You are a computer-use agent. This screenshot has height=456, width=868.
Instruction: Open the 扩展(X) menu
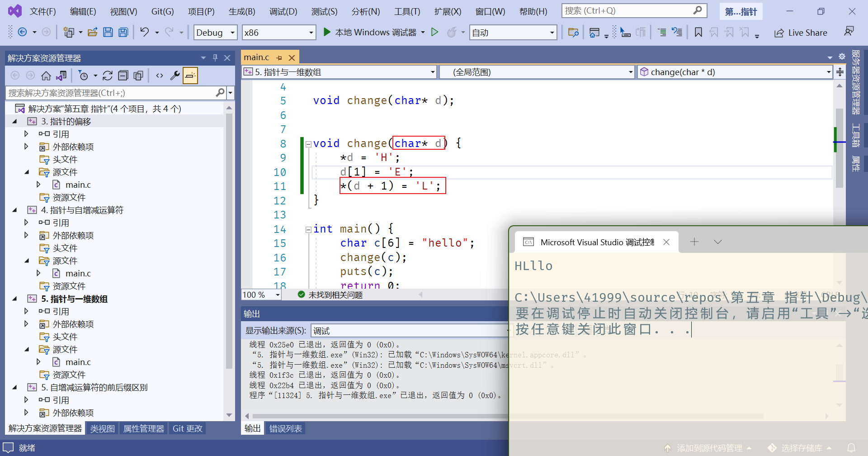pos(448,11)
